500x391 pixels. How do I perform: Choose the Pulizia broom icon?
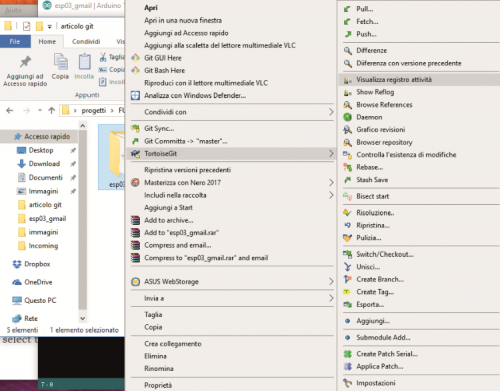[x=347, y=238]
